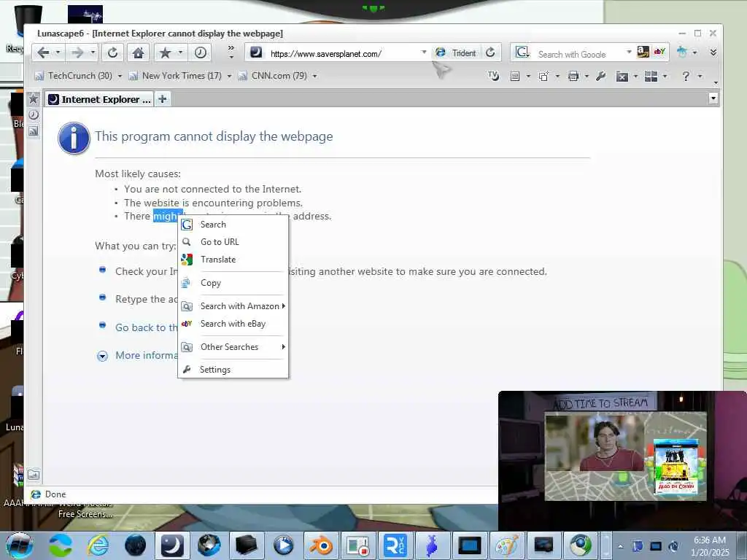747x560 pixels.
Task: Launch Internet Explorer from the taskbar
Action: [x=98, y=545]
